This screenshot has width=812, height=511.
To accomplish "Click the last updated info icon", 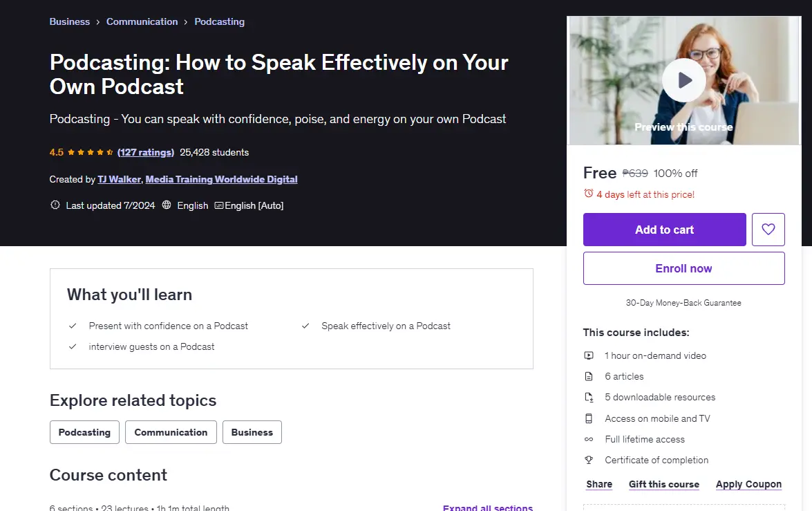I will [55, 205].
